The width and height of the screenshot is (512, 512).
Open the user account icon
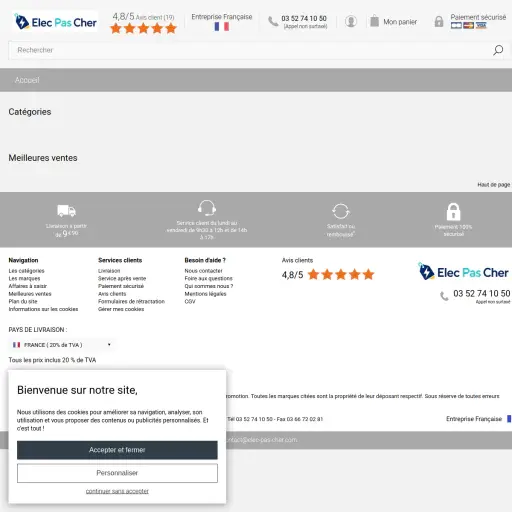(x=351, y=22)
